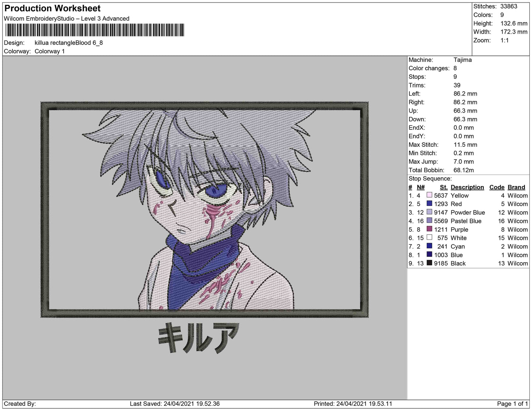Click the Max Jump value "7.0 mm"

[x=464, y=161]
